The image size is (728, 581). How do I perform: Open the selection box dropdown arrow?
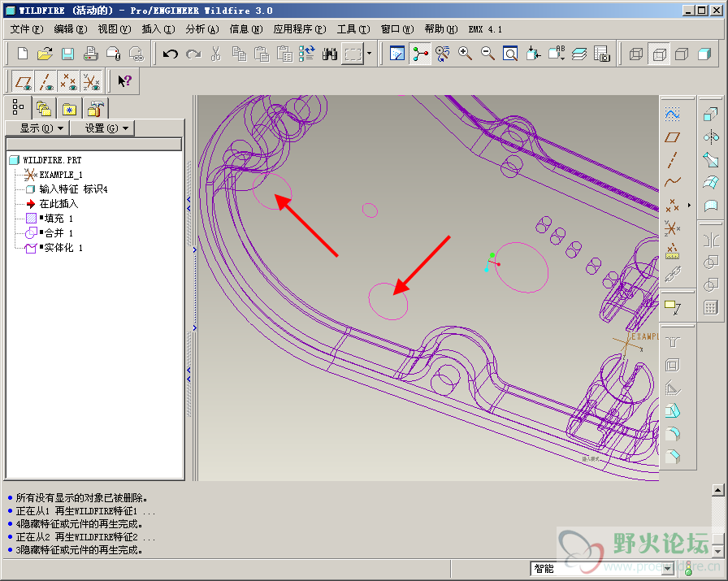tap(369, 54)
